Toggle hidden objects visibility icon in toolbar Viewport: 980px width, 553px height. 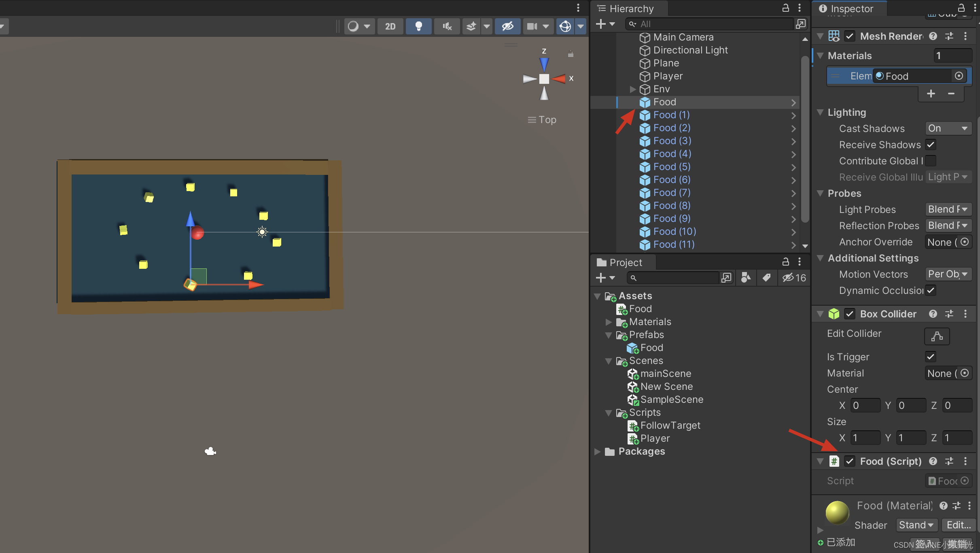tap(507, 26)
